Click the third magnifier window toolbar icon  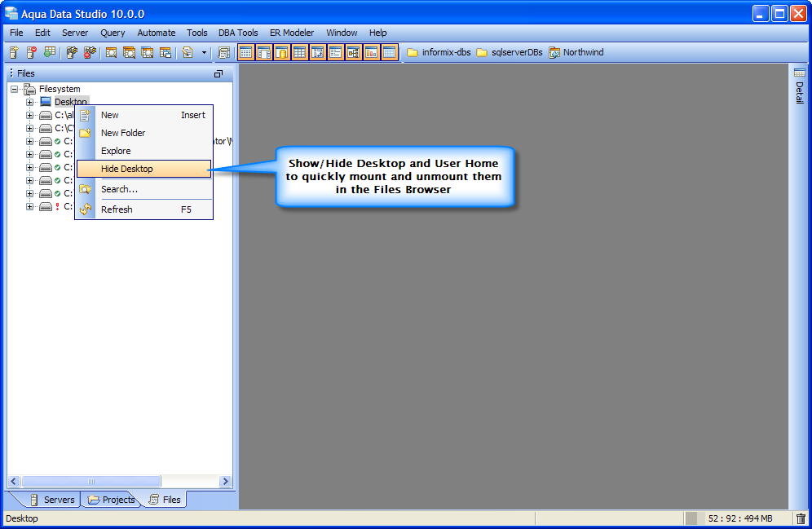tap(147, 52)
